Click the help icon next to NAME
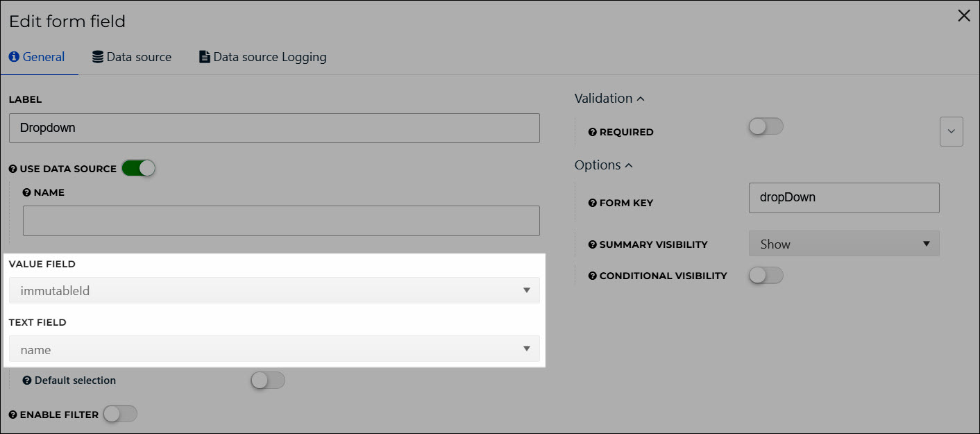 pos(26,192)
